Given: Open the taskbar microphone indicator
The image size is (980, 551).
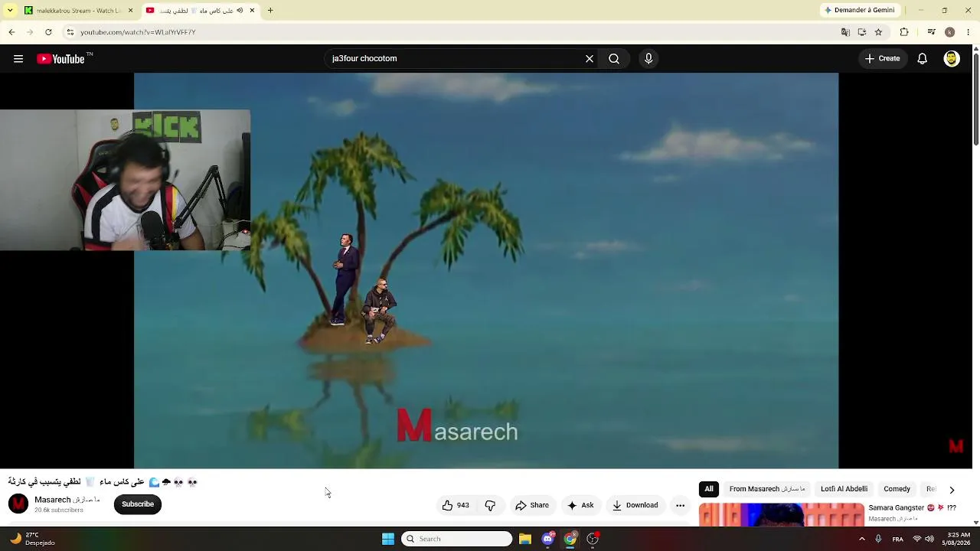Looking at the screenshot, I should pos(878,539).
